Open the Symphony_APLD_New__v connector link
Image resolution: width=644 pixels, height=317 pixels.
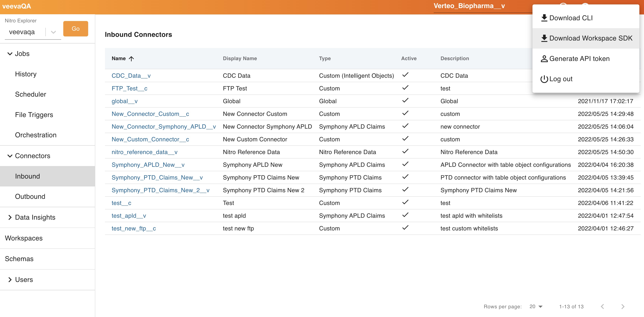148,165
